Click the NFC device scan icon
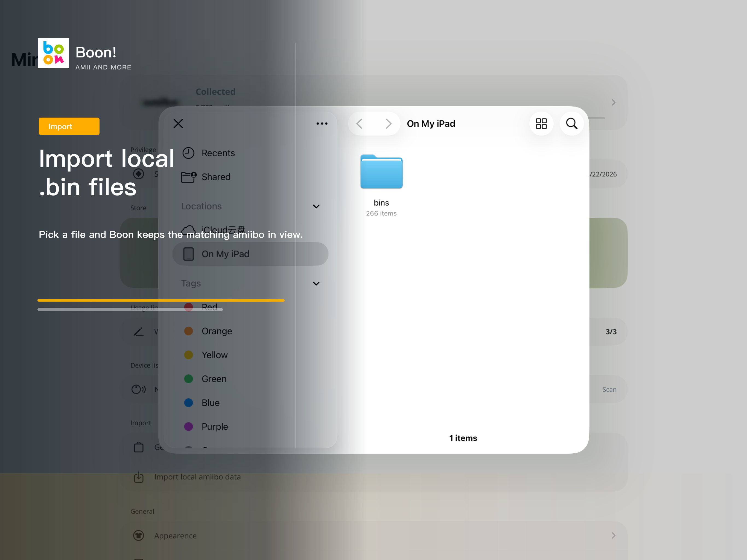 pos(138,389)
